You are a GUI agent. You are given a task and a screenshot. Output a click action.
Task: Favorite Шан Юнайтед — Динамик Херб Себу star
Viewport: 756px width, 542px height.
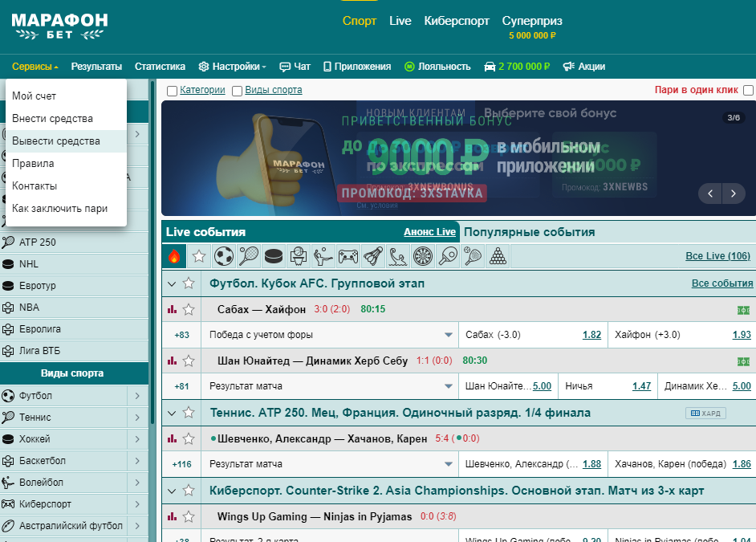pyautogui.click(x=189, y=361)
